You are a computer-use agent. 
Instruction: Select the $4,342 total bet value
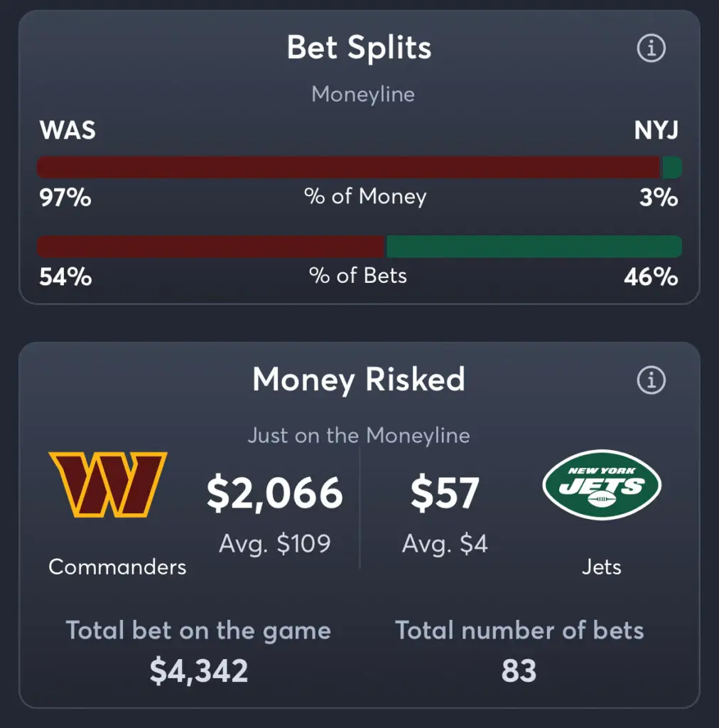[199, 671]
